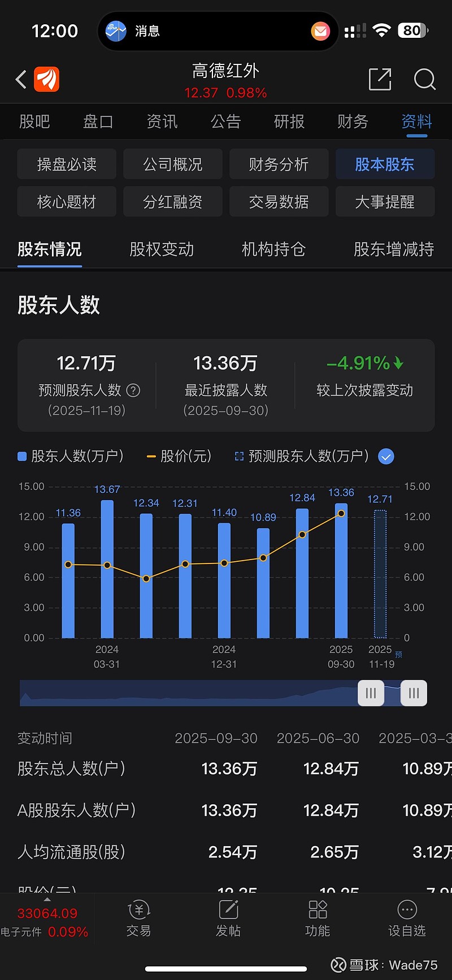Select the 13.67 bar for 2024-03-31
Viewport: 452px width, 980px height.
107,569
